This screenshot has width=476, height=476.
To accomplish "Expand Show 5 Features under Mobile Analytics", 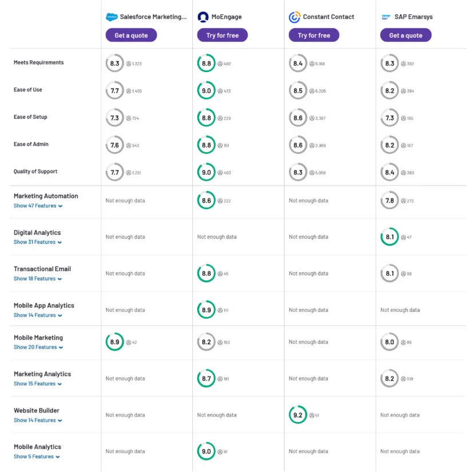I will pyautogui.click(x=34, y=457).
